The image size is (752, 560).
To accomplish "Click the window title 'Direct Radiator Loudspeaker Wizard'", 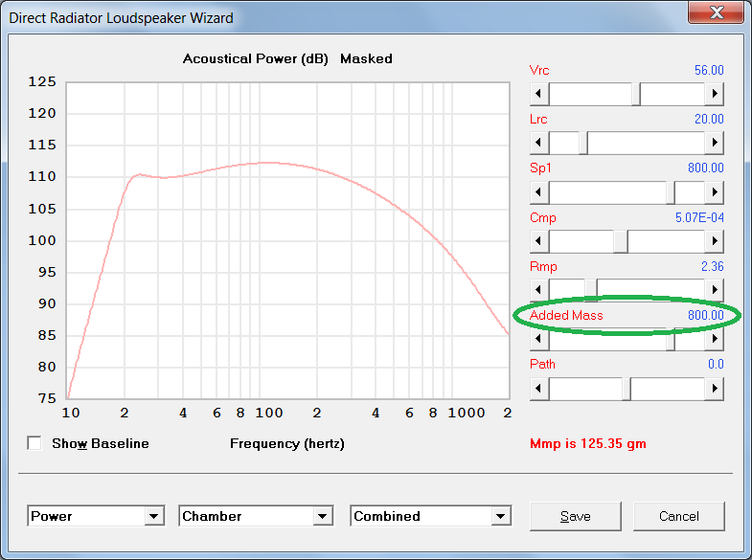I will pos(121,18).
